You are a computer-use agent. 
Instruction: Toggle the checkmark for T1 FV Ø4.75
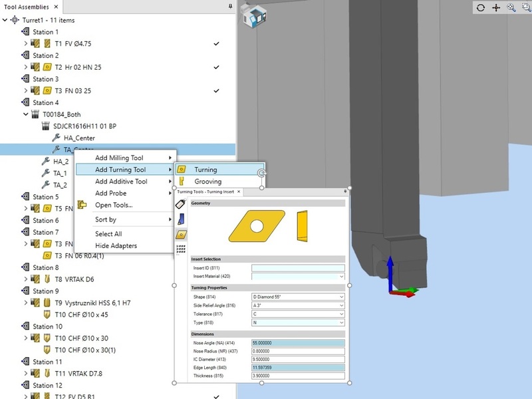tap(217, 44)
